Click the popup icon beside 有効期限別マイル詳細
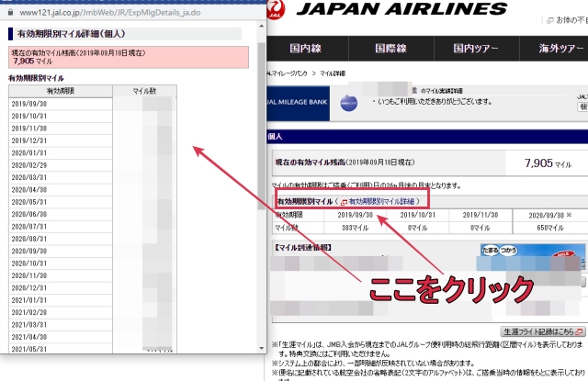 point(343,201)
